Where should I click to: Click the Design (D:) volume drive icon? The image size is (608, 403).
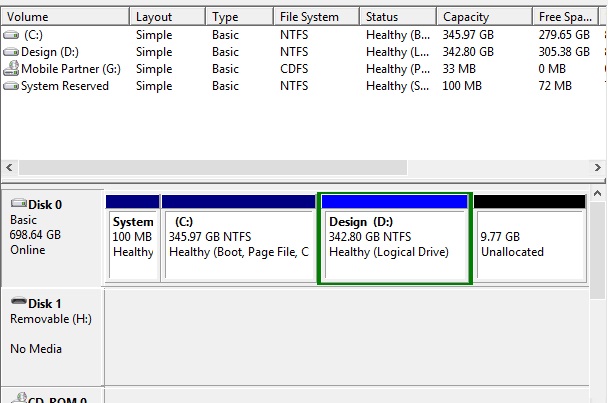11,52
